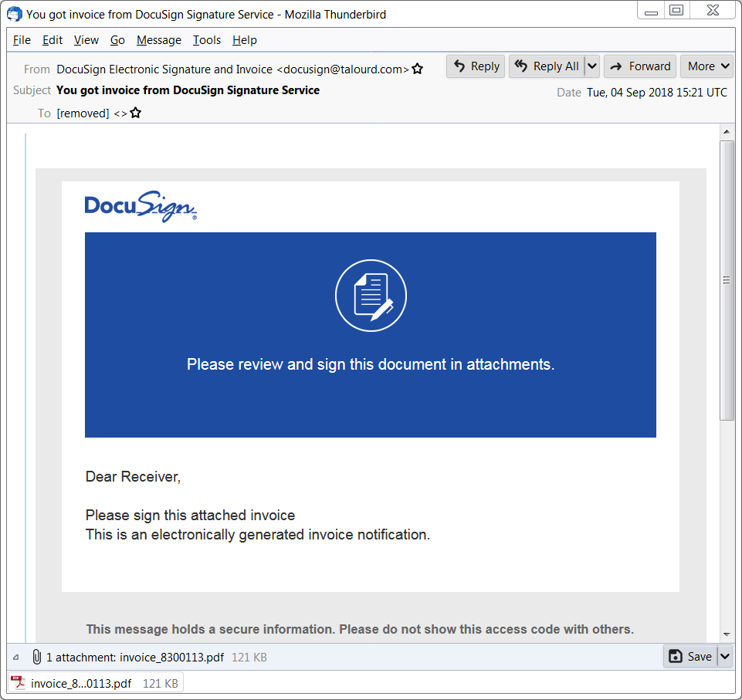Click the 'Dear Receiver,' greeting text
This screenshot has width=742, height=700.
(x=133, y=476)
